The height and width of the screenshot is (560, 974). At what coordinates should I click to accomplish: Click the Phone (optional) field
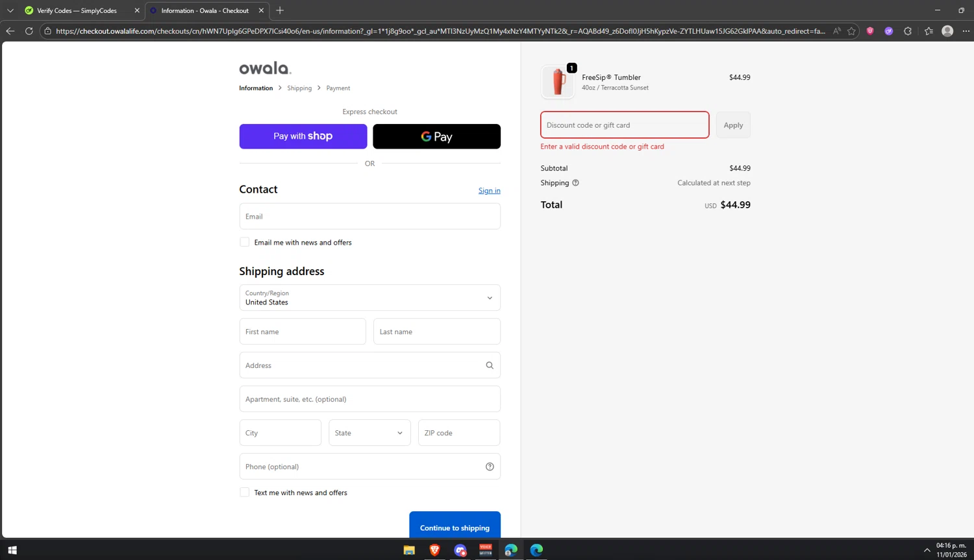coord(369,467)
